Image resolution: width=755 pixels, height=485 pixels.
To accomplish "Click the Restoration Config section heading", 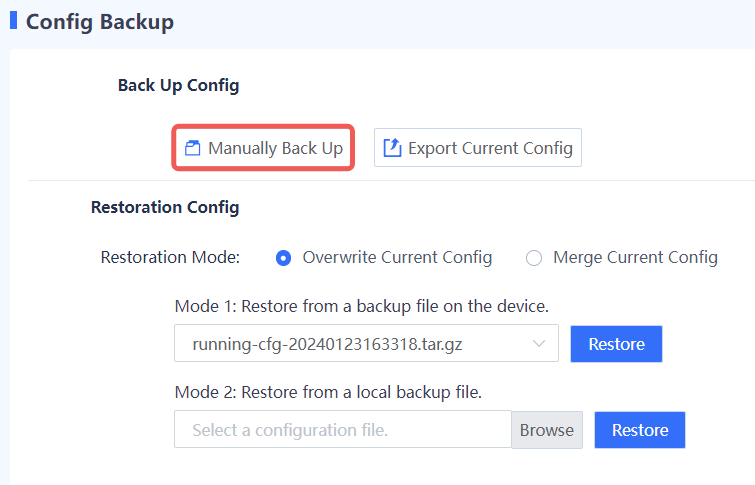I will 165,208.
